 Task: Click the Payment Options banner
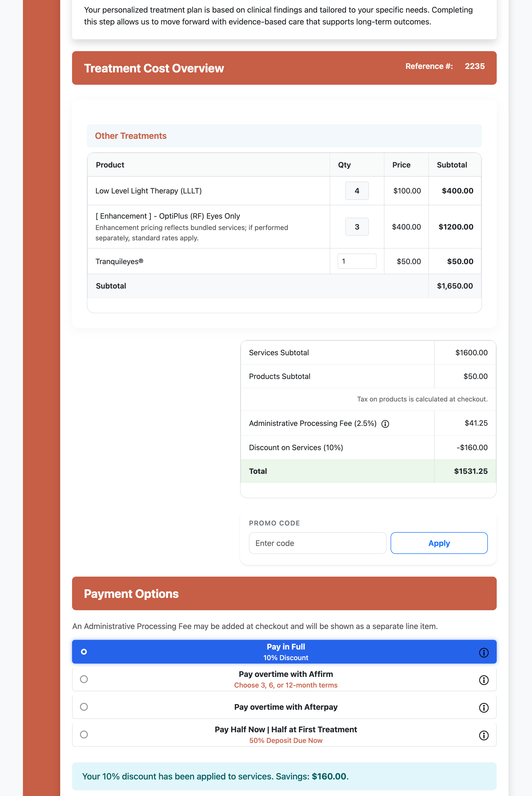[132, 594]
